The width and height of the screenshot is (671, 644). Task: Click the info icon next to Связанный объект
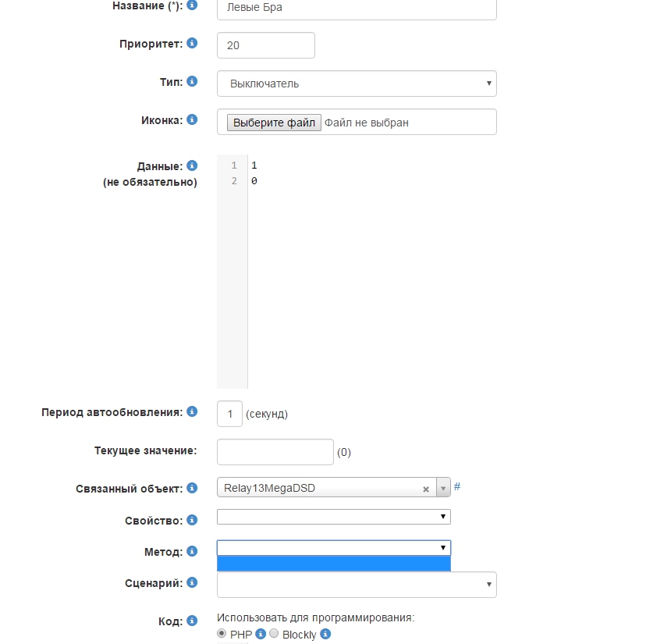pyautogui.click(x=192, y=488)
